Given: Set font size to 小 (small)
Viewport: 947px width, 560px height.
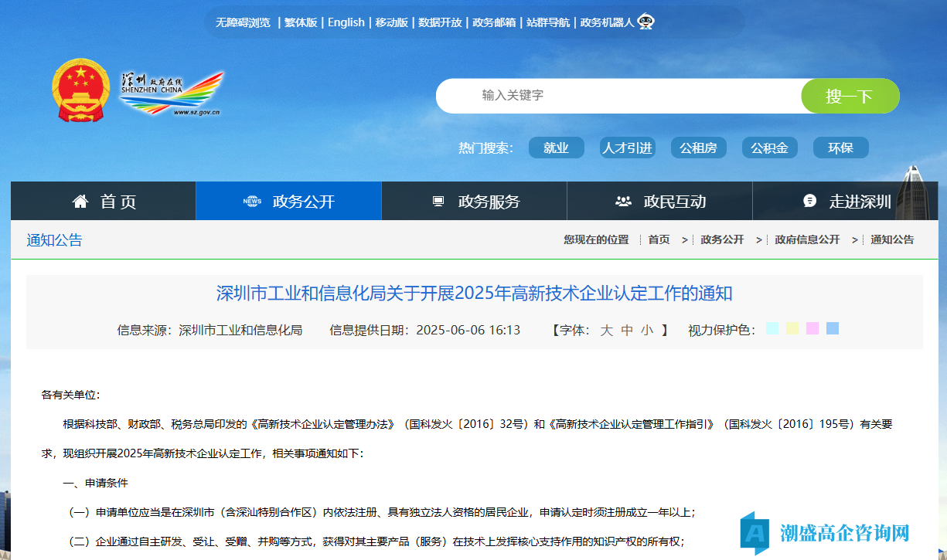Looking at the screenshot, I should click(647, 331).
